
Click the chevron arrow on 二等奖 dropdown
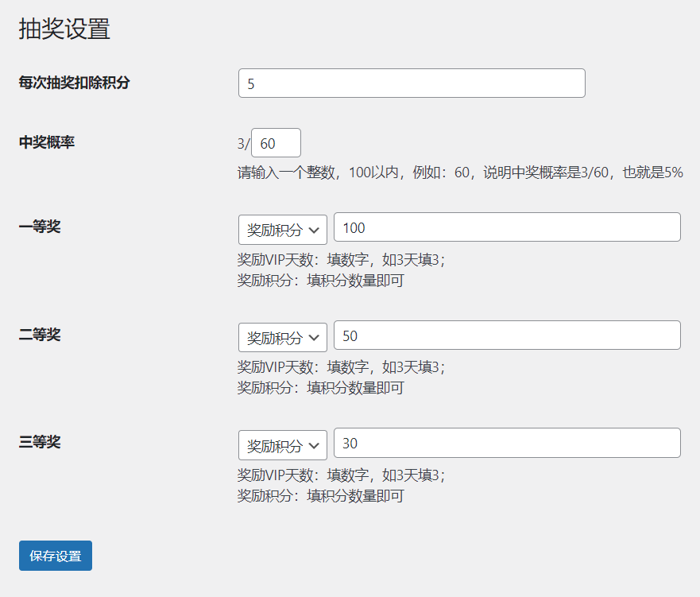point(315,338)
